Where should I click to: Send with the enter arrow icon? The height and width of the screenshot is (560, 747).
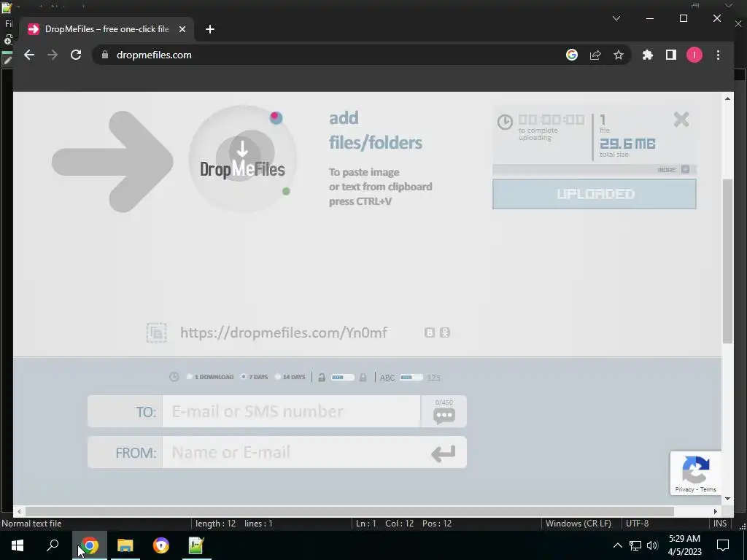tap(443, 453)
